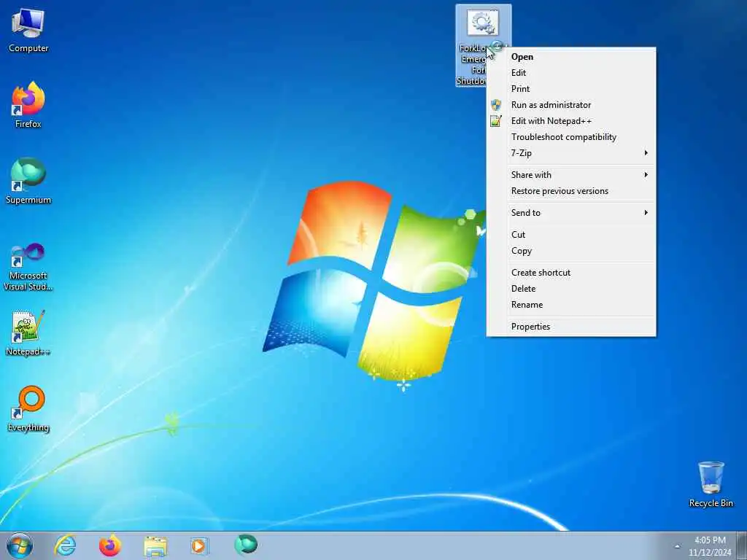The width and height of the screenshot is (747, 560).
Task: Select Create shortcut
Action: tap(571, 273)
